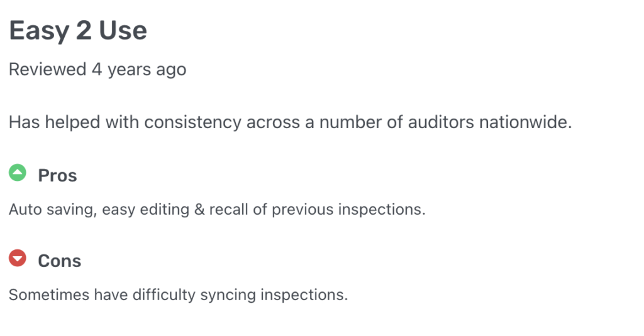
Task: Click the green up-arrow Pros icon
Action: coord(18,173)
